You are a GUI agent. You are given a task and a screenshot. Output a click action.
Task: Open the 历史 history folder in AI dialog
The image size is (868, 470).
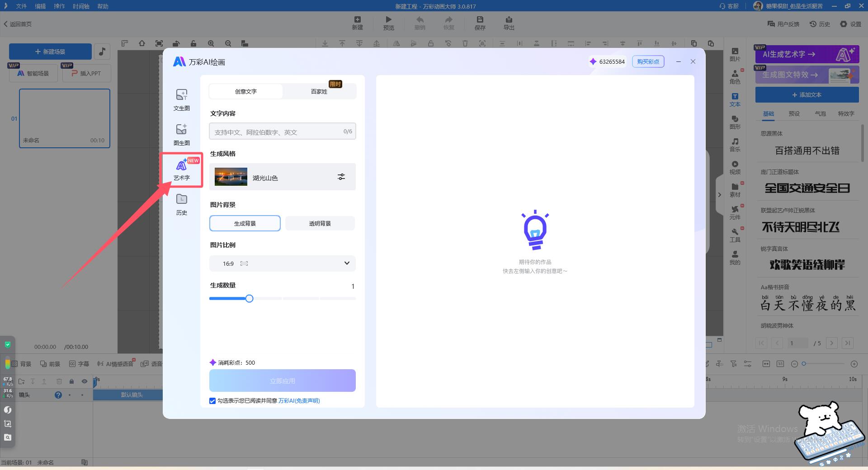[x=181, y=204]
